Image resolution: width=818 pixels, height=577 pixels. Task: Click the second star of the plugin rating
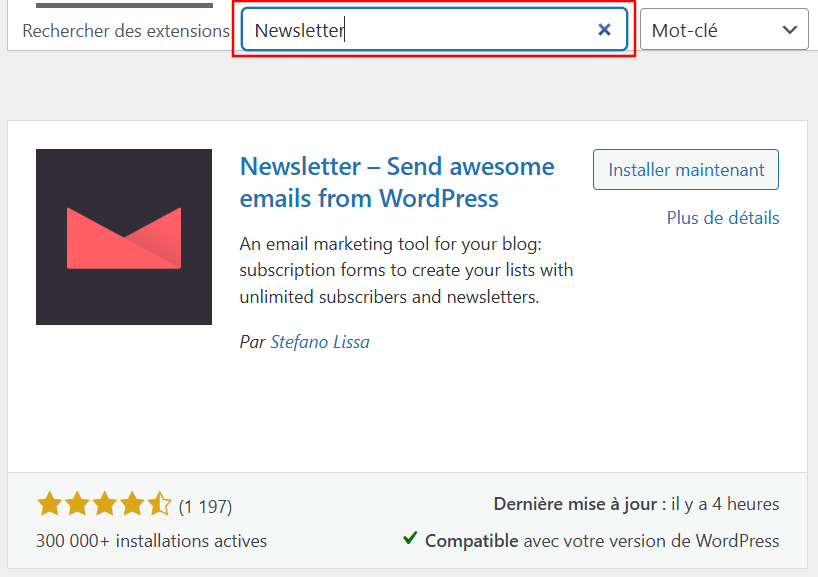pyautogui.click(x=78, y=505)
